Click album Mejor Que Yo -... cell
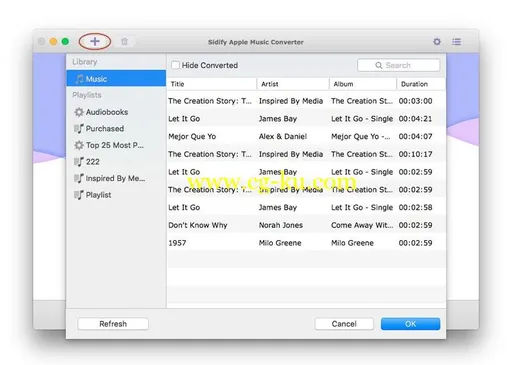Viewport: 512px width, 365px height. click(361, 136)
